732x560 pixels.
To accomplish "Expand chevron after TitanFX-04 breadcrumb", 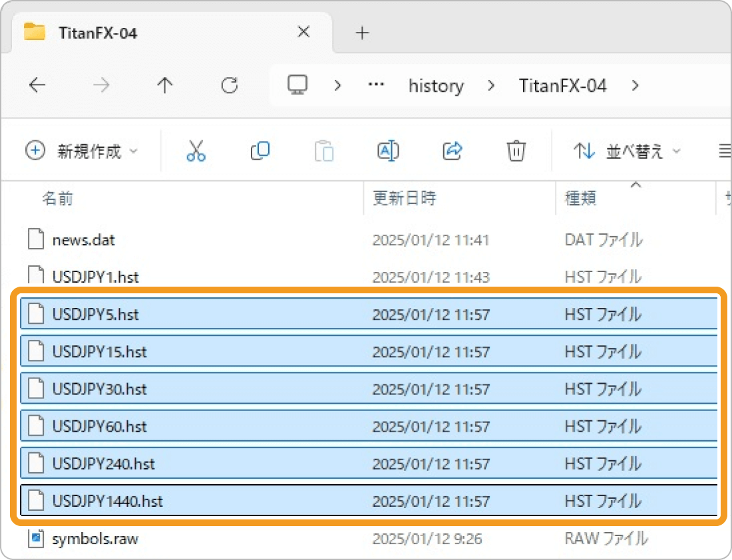I will click(x=635, y=85).
